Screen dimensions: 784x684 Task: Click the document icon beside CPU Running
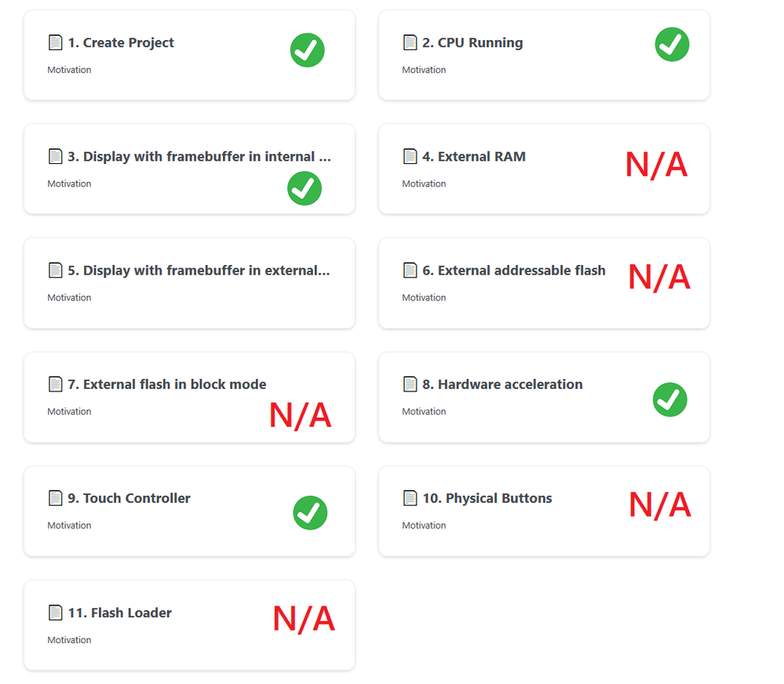[410, 42]
